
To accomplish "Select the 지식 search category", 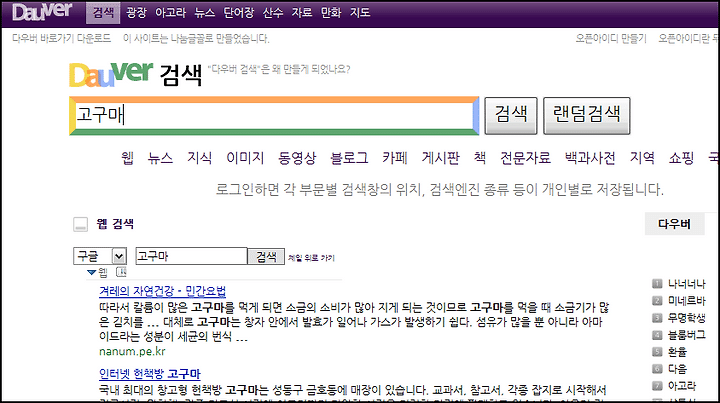I will (x=199, y=158).
